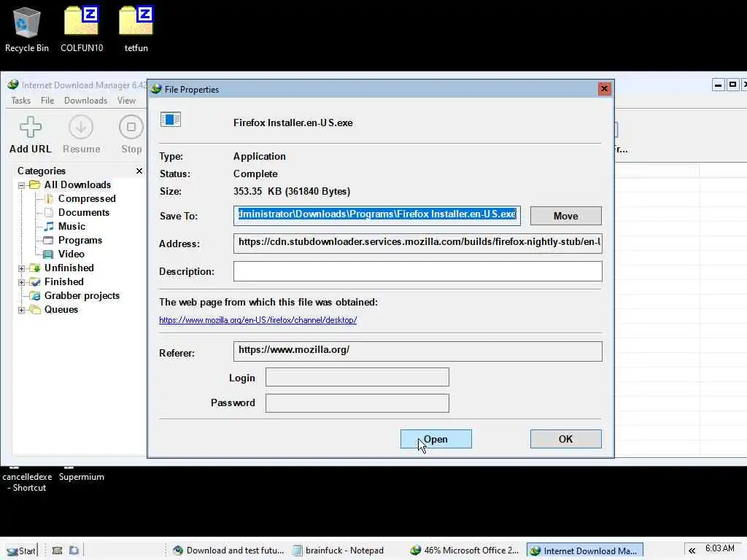Screen dimensions: 747x560
Task: Click the Address URL field
Action: click(418, 243)
